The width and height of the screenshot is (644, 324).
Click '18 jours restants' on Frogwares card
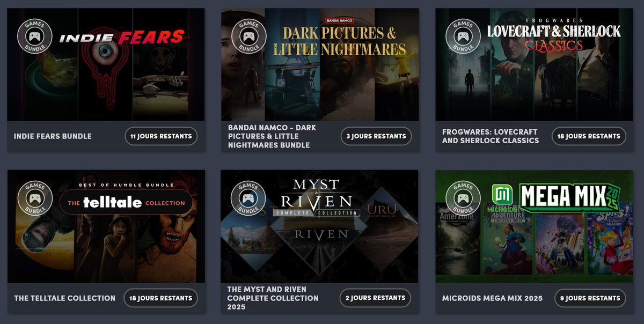tap(589, 136)
